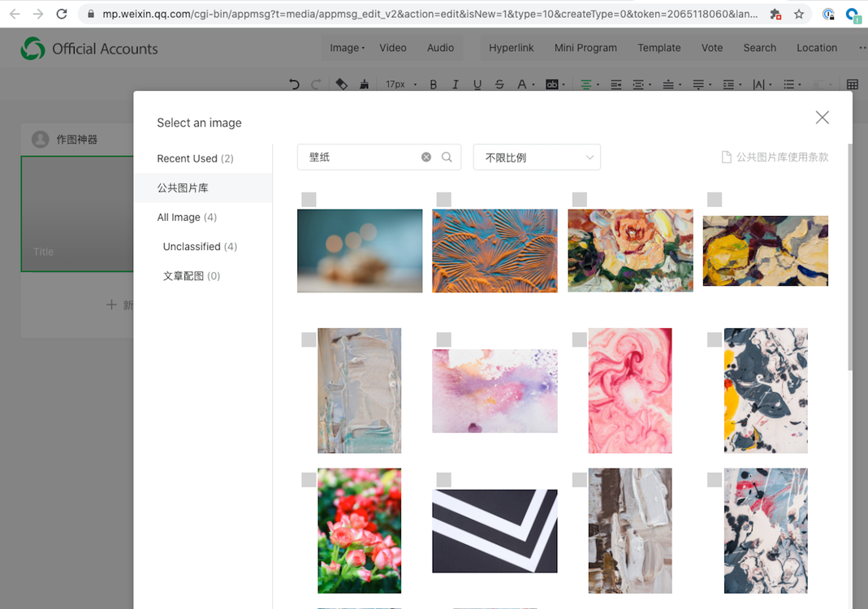Click the redo arrow in editor toolbar
Viewport: 868px width, 609px height.
[316, 84]
